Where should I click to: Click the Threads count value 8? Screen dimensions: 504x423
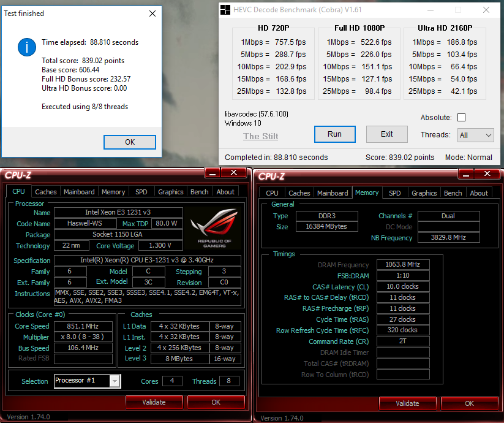pos(229,381)
